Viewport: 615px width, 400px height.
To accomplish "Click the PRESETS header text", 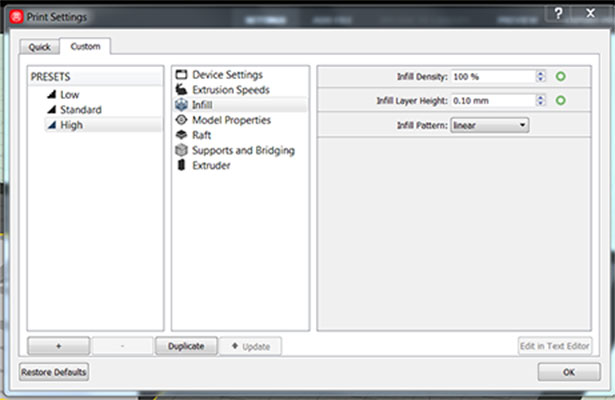I will (51, 77).
